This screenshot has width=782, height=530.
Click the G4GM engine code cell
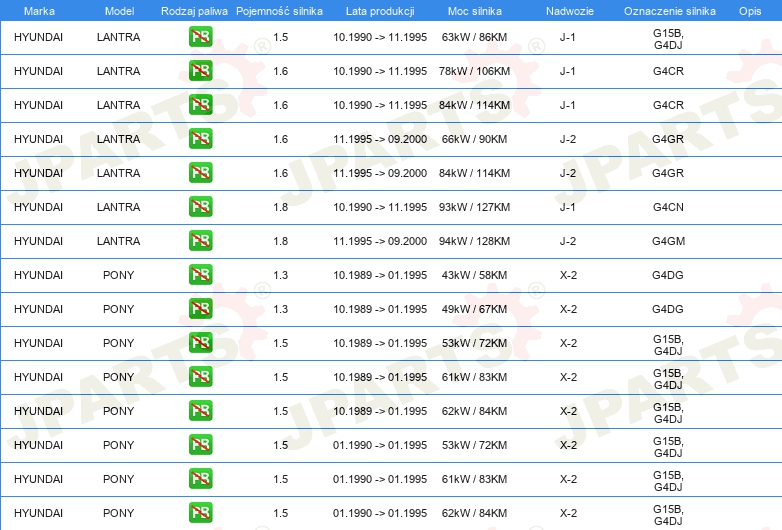tap(668, 241)
